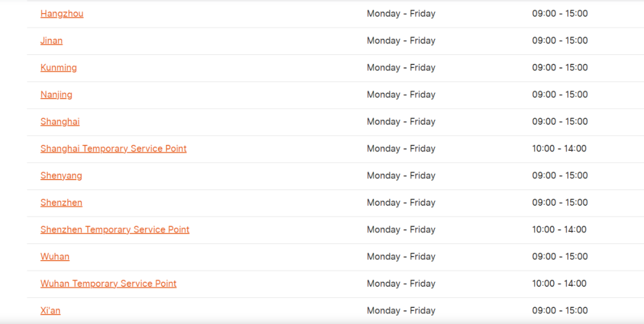This screenshot has width=644, height=324.
Task: Open Wuhan Temporary Service Point link
Action: (x=109, y=283)
